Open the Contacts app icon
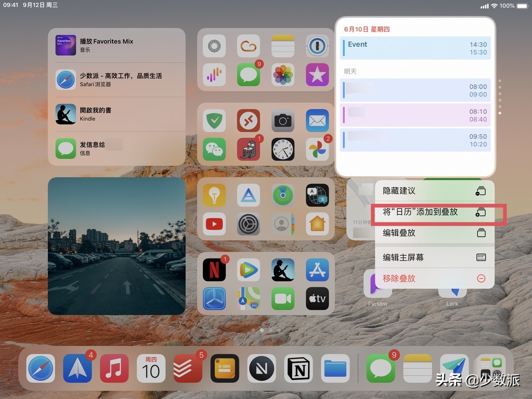Viewport: 532px width, 399px height. pyautogui.click(x=283, y=224)
